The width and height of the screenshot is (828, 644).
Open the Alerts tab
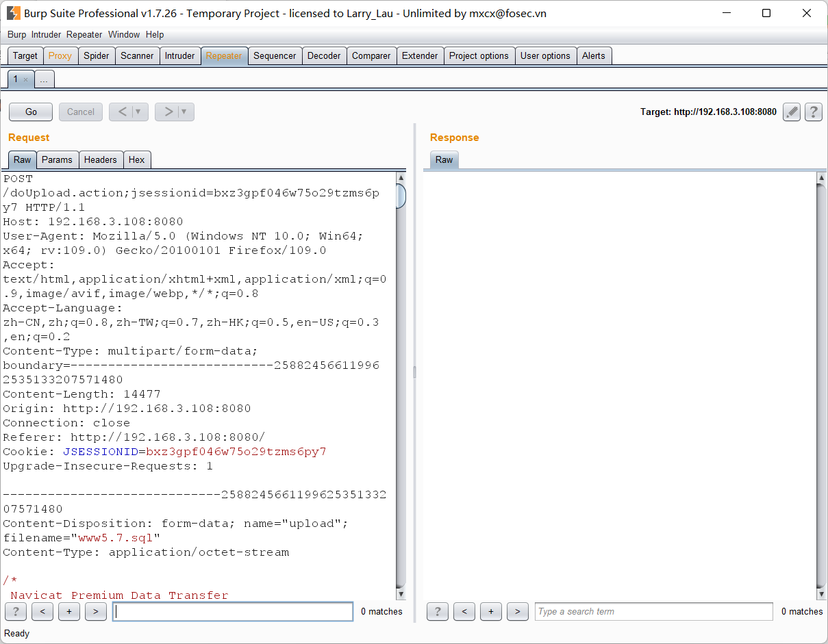point(594,55)
